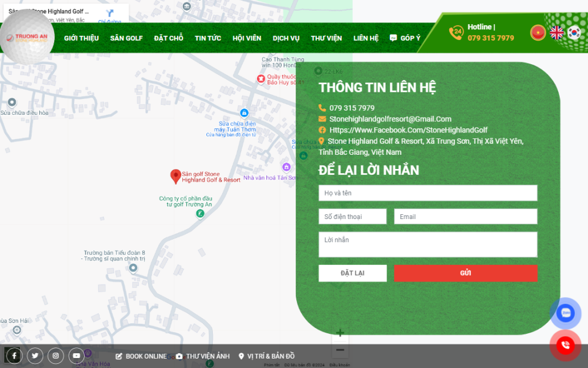
Task: Click the contact phone number 079 315 7979
Action: click(352, 108)
